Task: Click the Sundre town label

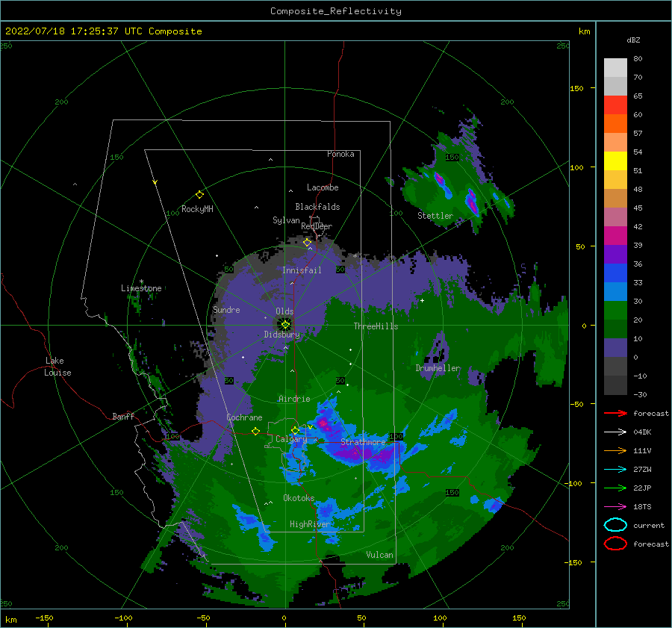Action: coord(226,310)
